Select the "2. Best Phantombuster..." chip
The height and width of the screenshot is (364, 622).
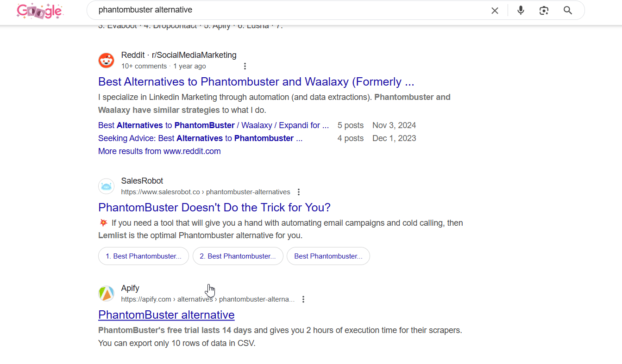click(238, 256)
